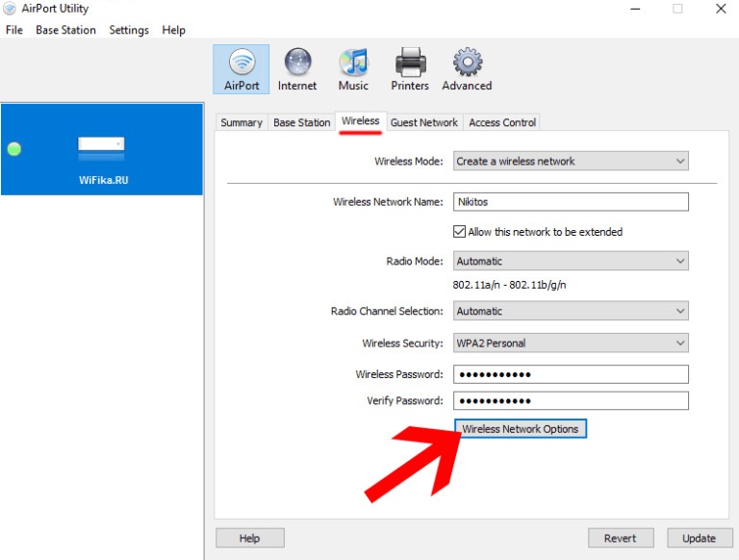Switch to the Wireless tab
The width and height of the screenshot is (739, 560).
click(361, 121)
